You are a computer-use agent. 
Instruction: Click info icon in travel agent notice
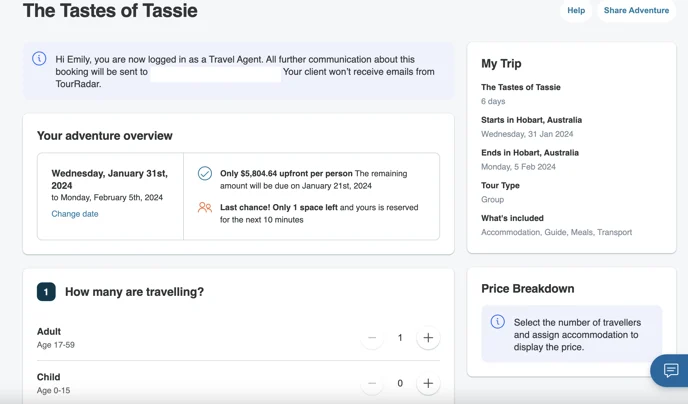point(39,58)
